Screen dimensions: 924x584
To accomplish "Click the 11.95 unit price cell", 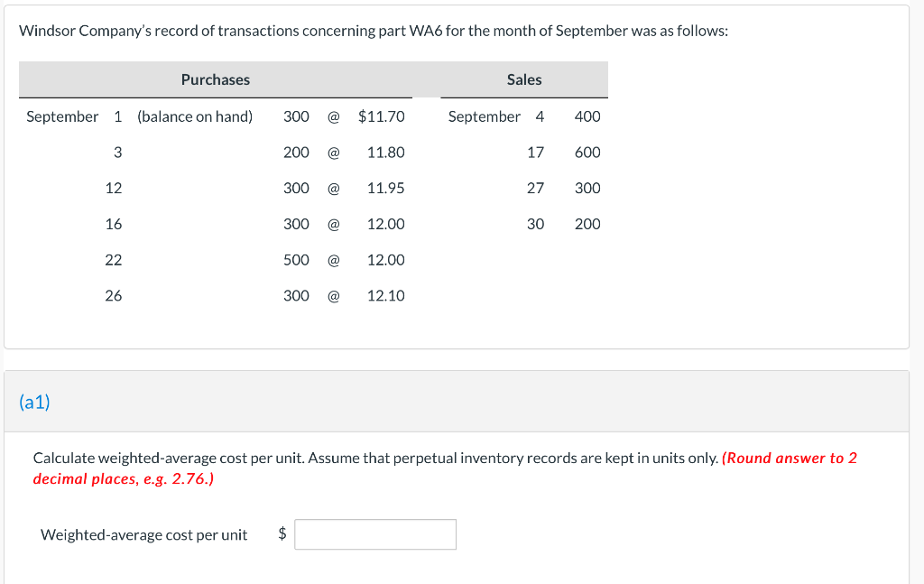I will coord(386,188).
